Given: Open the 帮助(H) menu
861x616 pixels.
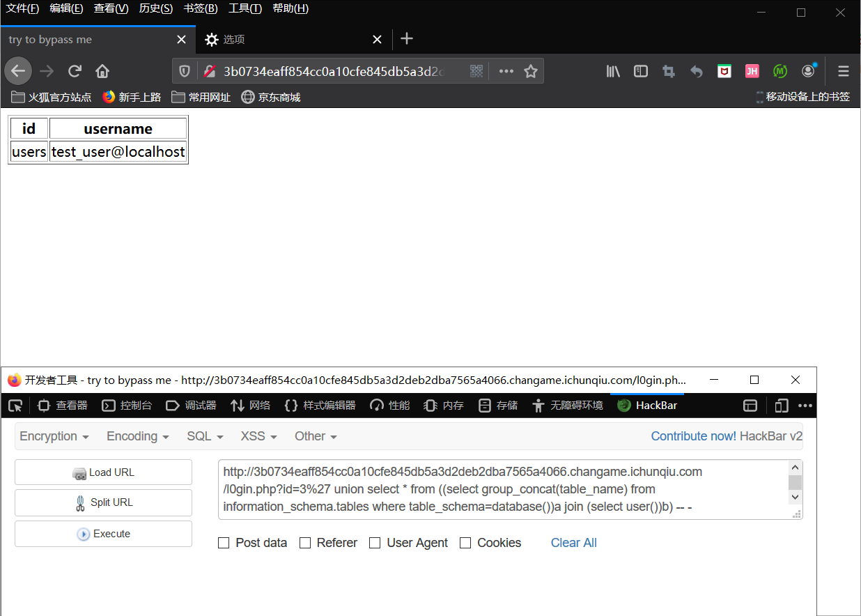Looking at the screenshot, I should point(290,8).
